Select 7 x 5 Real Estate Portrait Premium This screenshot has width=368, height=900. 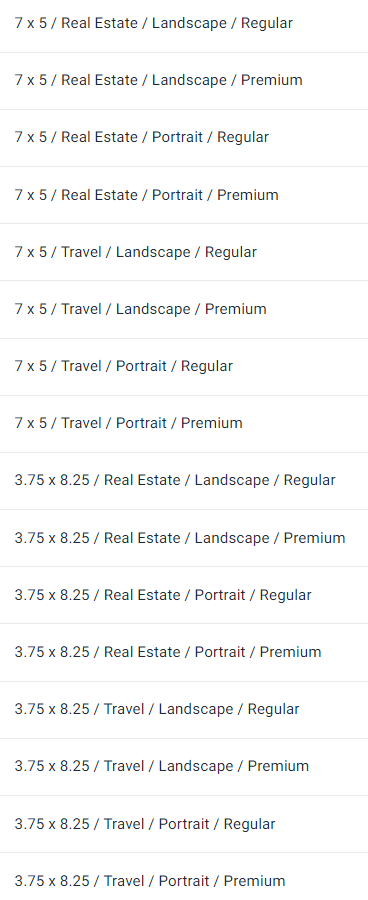[184, 195]
